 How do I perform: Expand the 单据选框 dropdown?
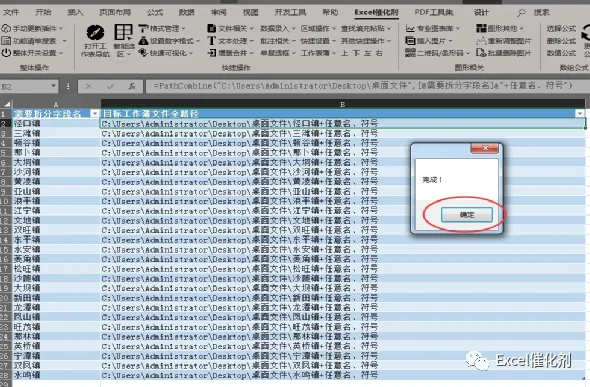[293, 53]
